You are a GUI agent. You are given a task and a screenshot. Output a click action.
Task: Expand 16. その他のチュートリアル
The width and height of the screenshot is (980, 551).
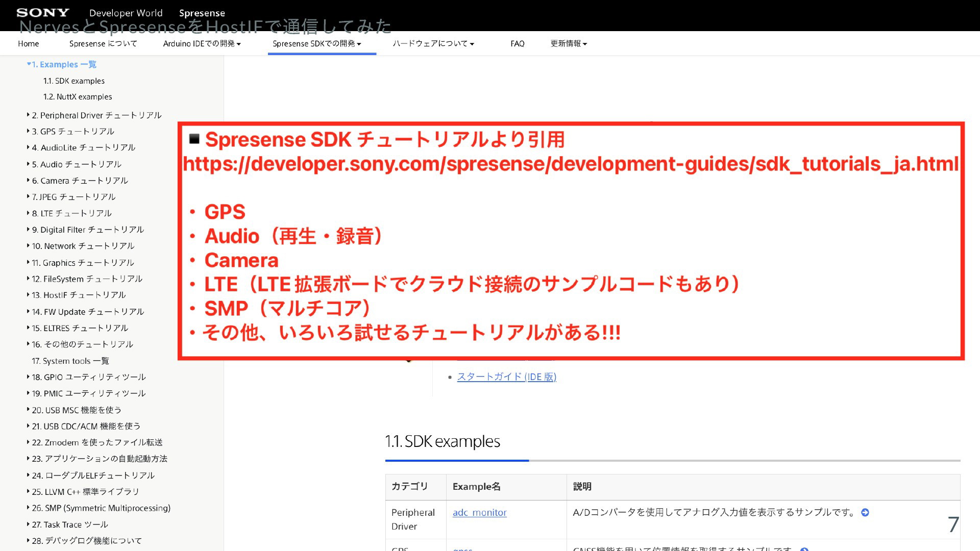tap(80, 344)
